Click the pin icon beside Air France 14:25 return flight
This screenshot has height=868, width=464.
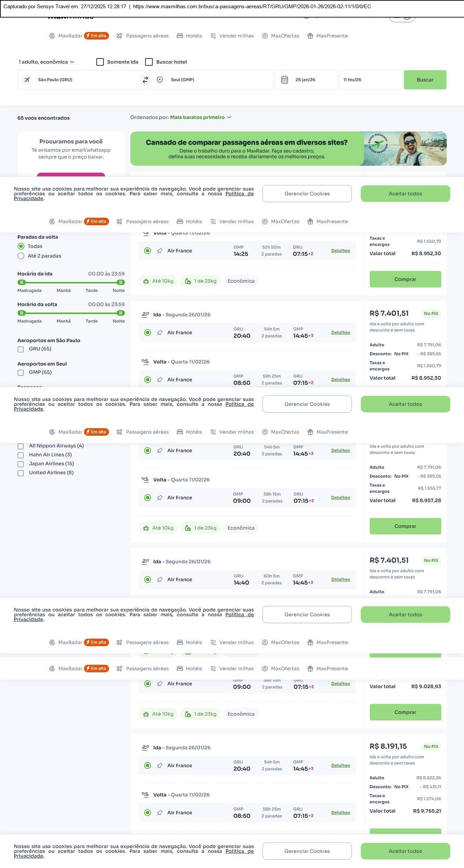pos(160,251)
